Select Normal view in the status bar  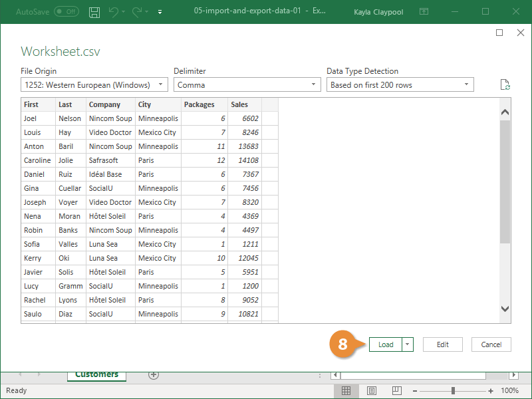tap(346, 390)
